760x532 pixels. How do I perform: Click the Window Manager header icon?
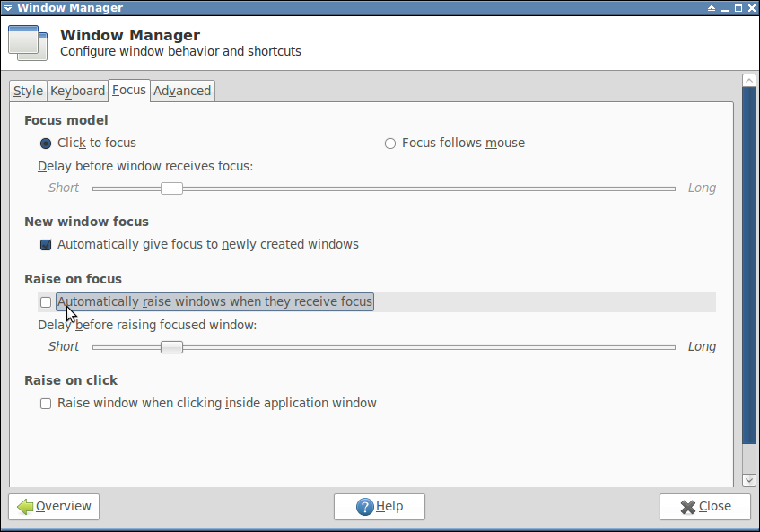click(x=29, y=42)
